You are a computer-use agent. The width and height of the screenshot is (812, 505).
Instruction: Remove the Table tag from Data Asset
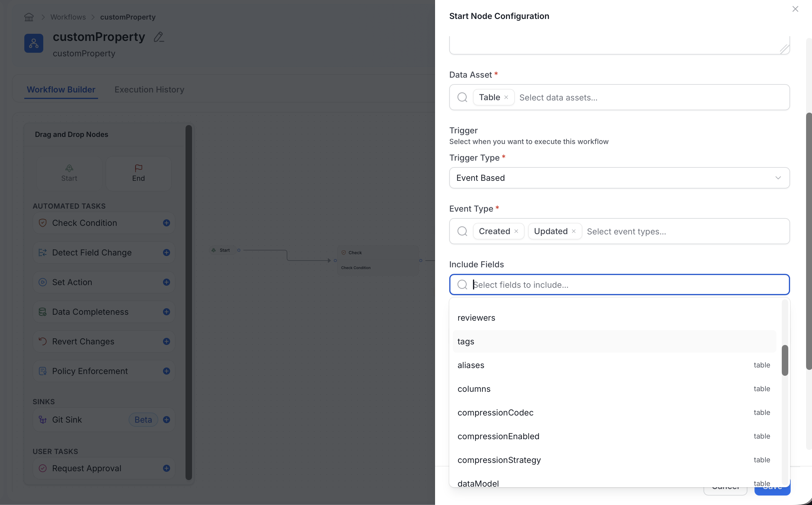[x=506, y=97]
